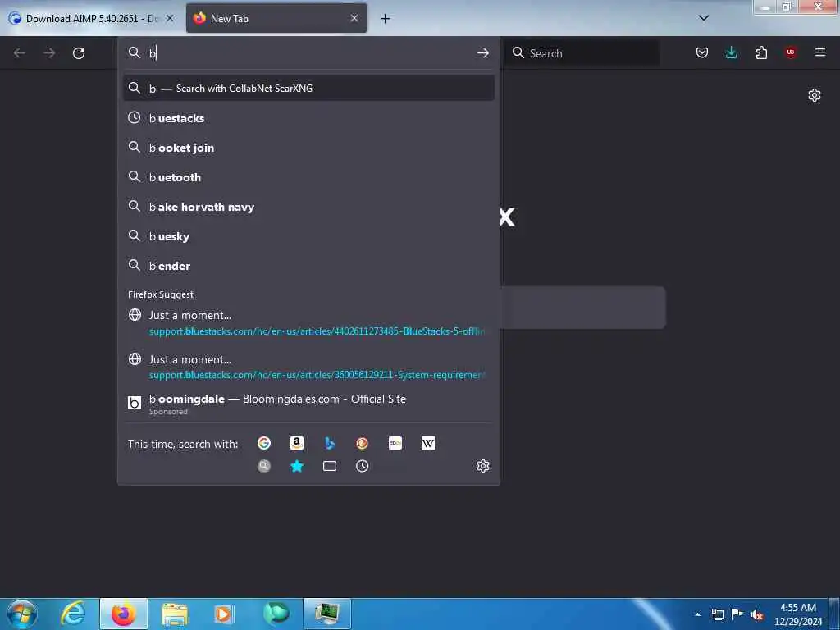Search this time with eBay
Image resolution: width=840 pixels, height=630 pixels.
pos(395,443)
